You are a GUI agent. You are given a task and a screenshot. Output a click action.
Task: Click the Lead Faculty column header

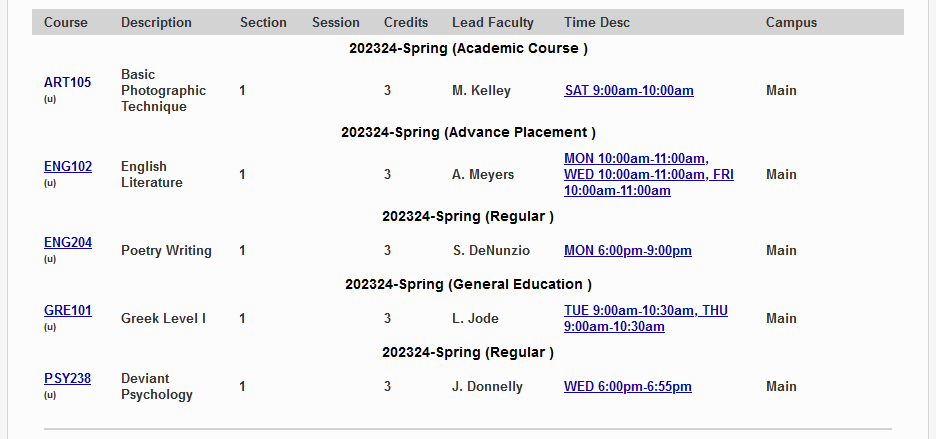coord(492,22)
